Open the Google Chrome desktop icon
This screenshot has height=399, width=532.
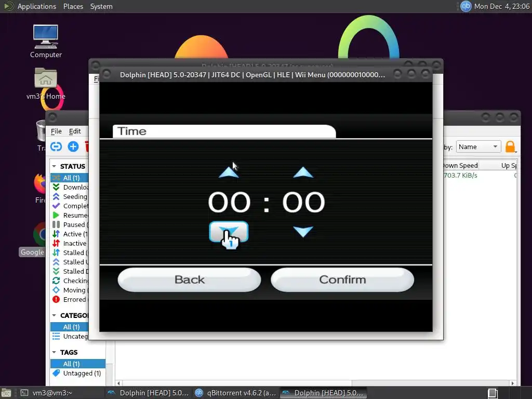tap(33, 240)
